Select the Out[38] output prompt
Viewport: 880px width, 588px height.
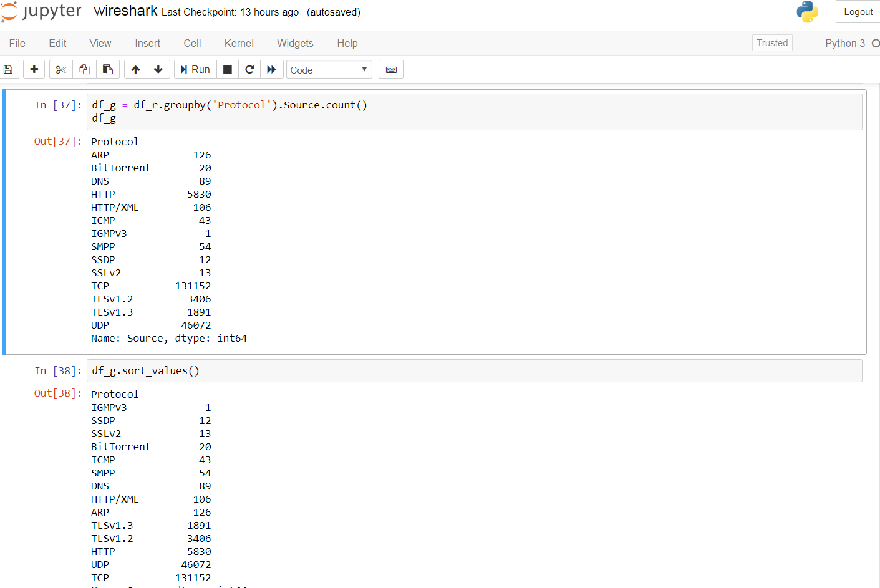[x=57, y=393]
